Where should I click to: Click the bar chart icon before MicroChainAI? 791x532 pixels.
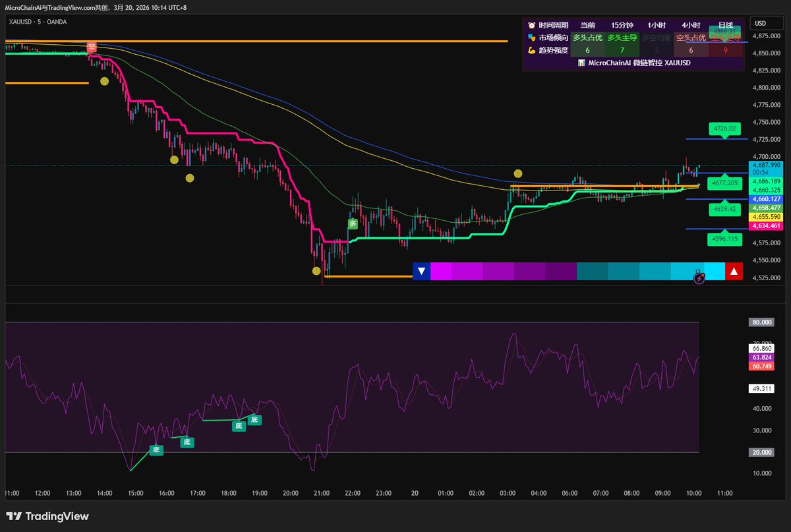[581, 63]
